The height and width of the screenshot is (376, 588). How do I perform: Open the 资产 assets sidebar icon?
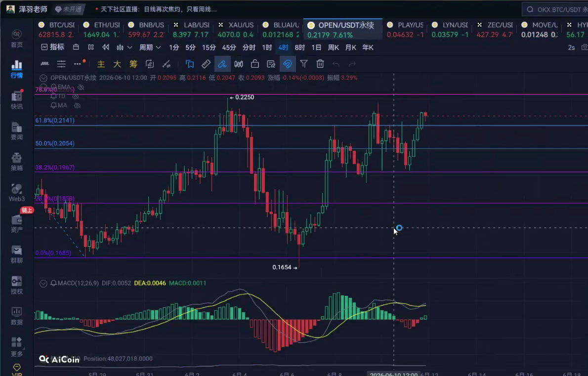point(16,224)
